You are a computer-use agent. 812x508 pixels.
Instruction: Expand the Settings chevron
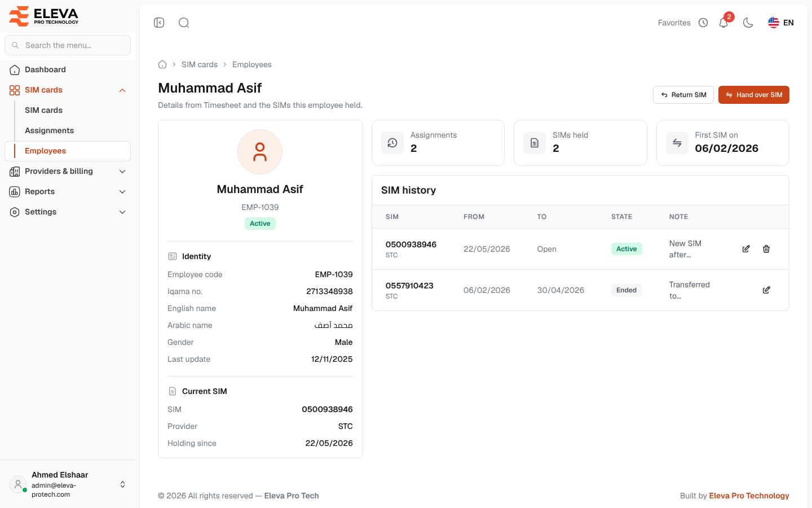point(122,212)
